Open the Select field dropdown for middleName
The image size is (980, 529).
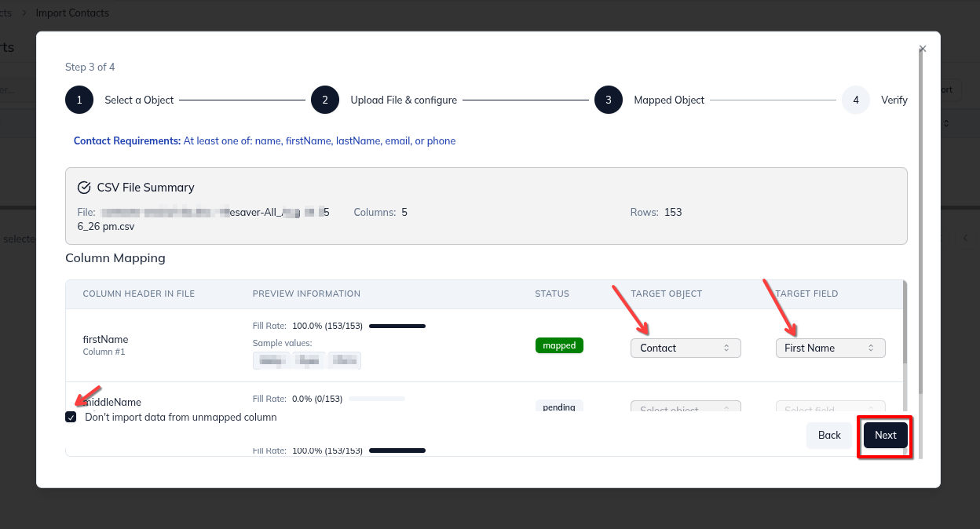point(830,409)
